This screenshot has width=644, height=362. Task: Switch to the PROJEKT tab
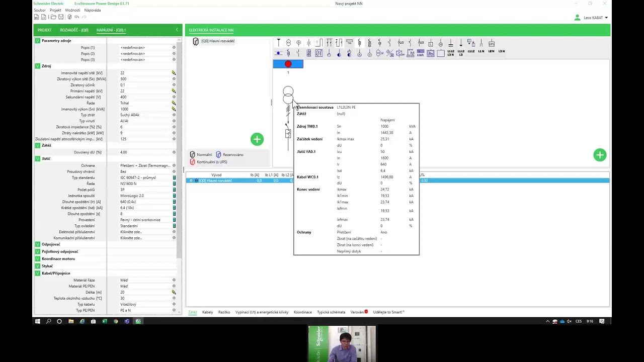(x=44, y=30)
